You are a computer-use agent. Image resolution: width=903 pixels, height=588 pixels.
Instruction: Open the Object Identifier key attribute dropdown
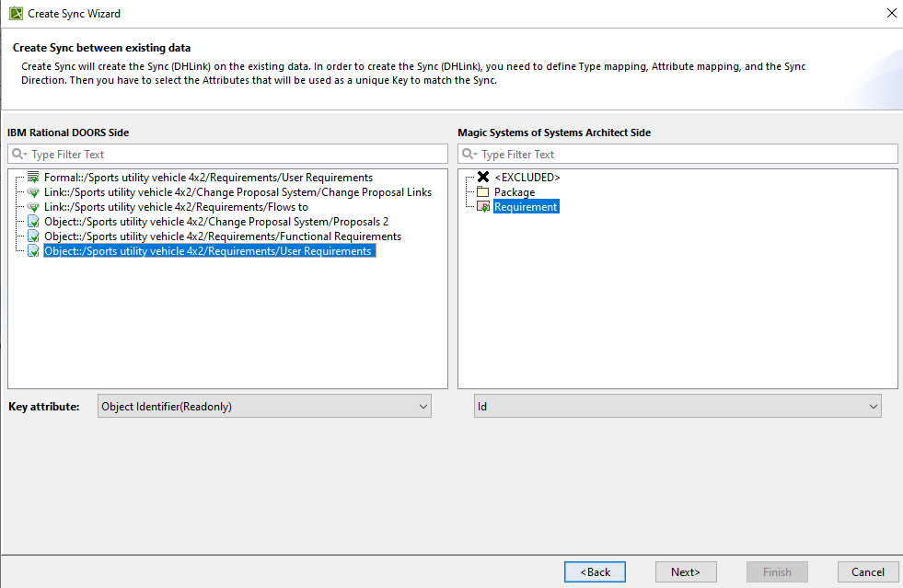coord(264,406)
